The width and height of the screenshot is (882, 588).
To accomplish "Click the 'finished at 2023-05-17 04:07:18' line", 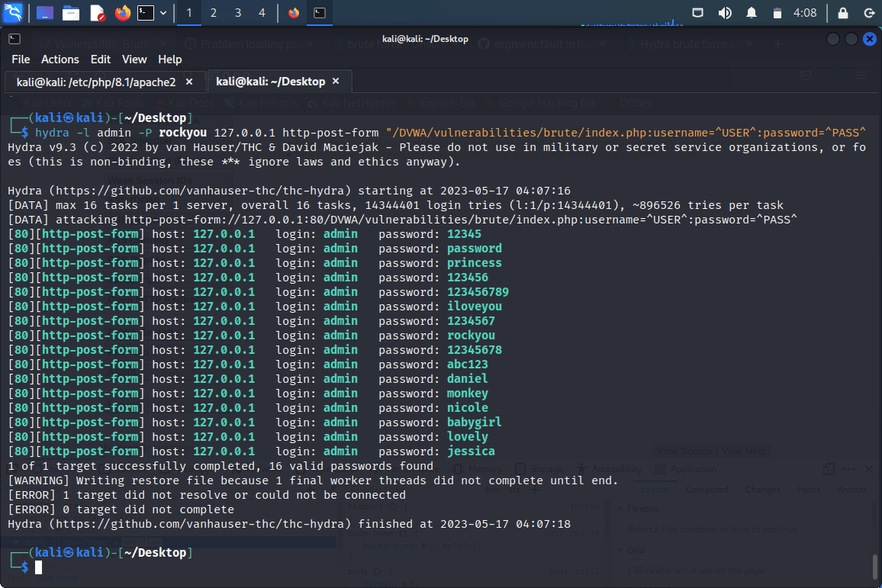I will 289,524.
